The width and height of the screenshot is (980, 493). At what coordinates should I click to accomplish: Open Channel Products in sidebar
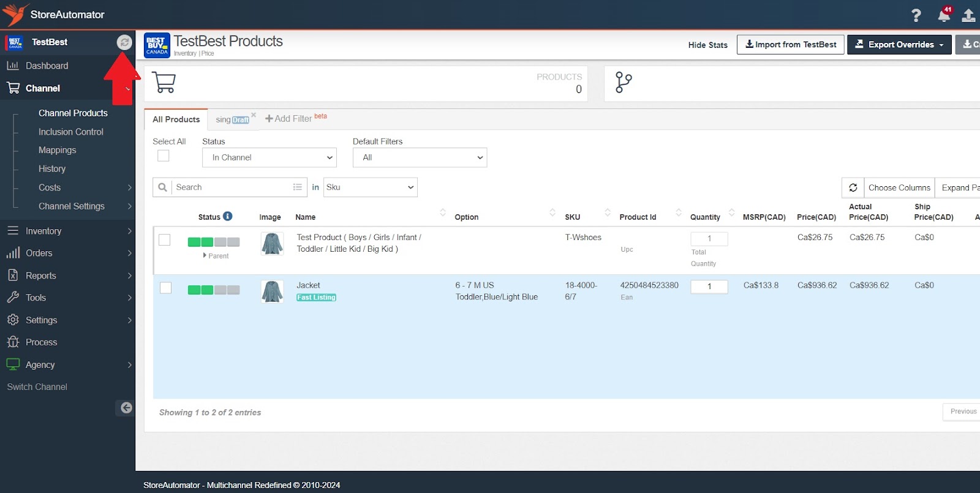73,113
